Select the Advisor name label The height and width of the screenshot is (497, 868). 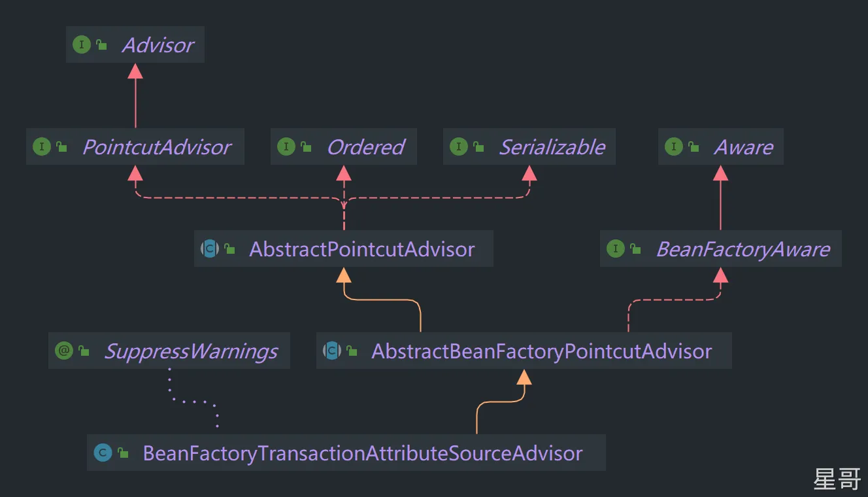point(158,45)
